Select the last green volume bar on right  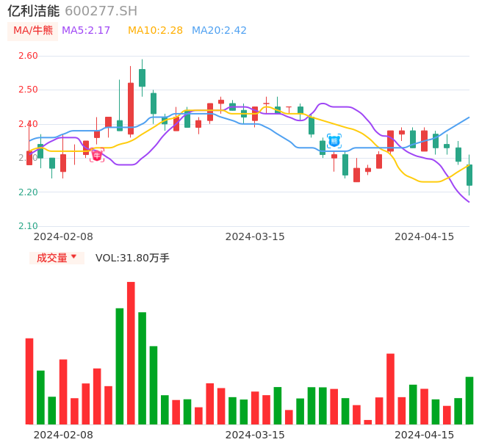pos(469,400)
